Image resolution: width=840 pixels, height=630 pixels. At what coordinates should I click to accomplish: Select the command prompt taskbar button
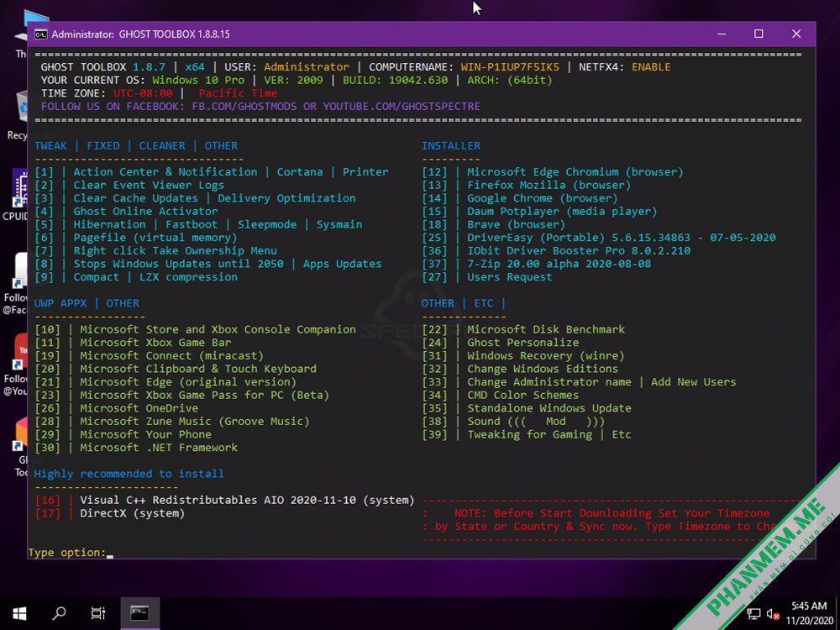tap(139, 613)
